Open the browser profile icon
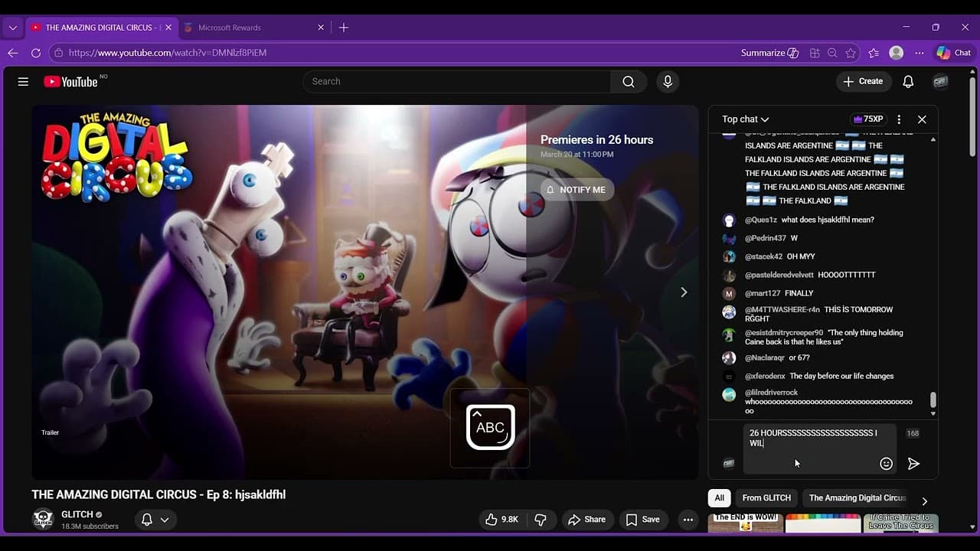Image resolution: width=980 pixels, height=551 pixels. [897, 53]
